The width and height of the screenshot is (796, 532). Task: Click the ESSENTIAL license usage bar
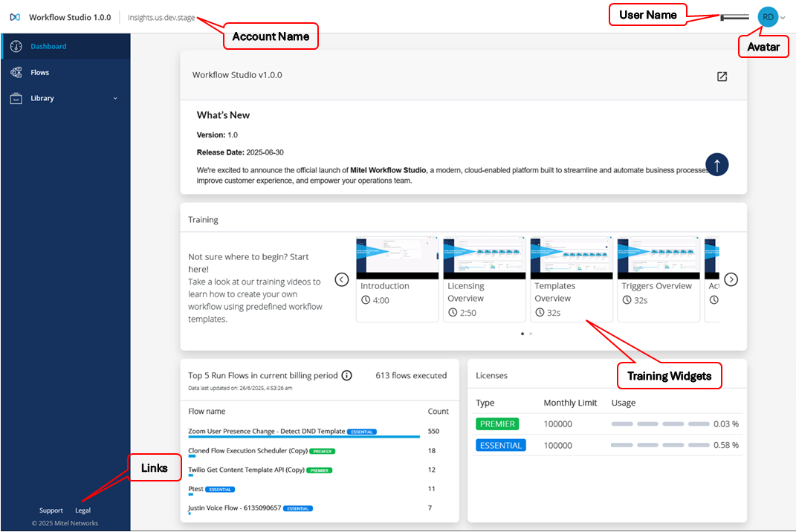[660, 445]
